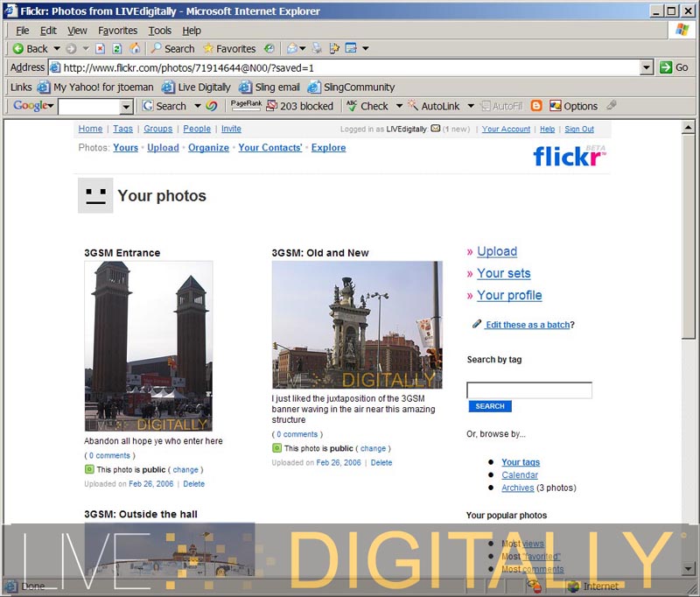Expand the Back button history arrow
The width and height of the screenshot is (700, 597).
(x=57, y=49)
